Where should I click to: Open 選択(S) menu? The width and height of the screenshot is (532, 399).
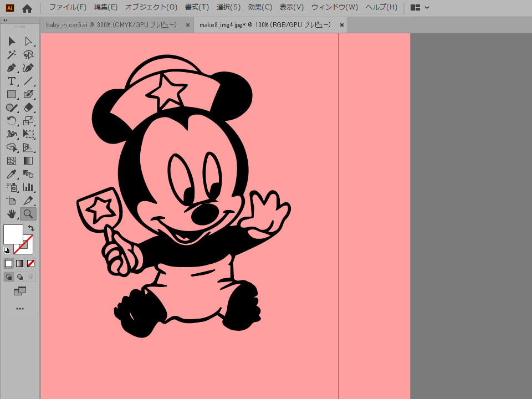(228, 7)
